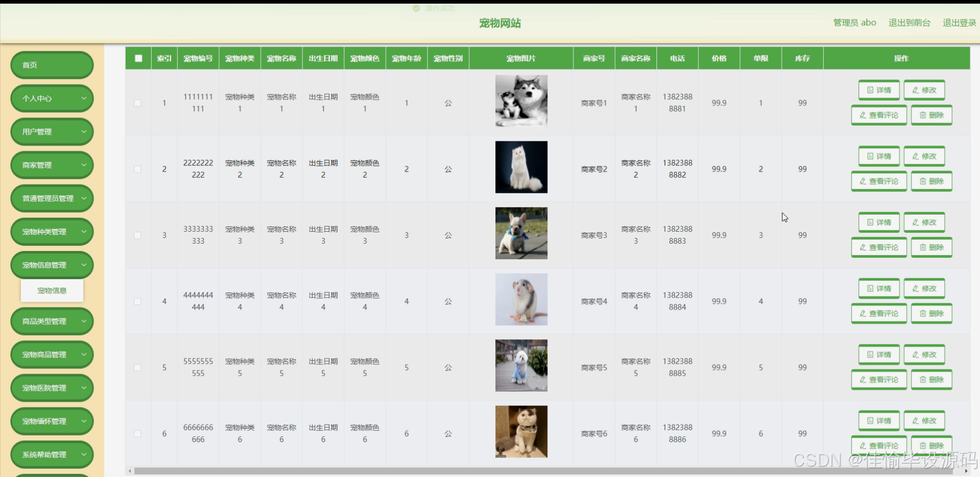Expand 系统帮助管理 sidebar menu
980x477 pixels.
click(52, 454)
